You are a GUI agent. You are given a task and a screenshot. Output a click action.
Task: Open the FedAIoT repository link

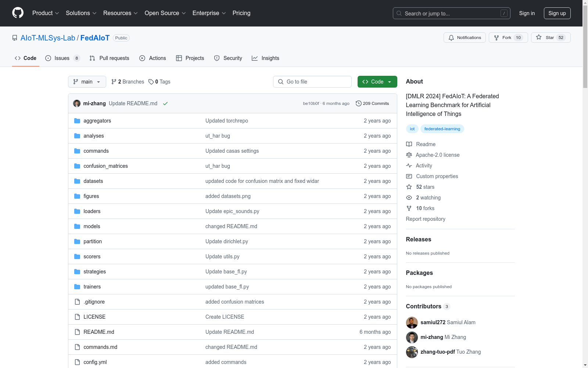95,38
